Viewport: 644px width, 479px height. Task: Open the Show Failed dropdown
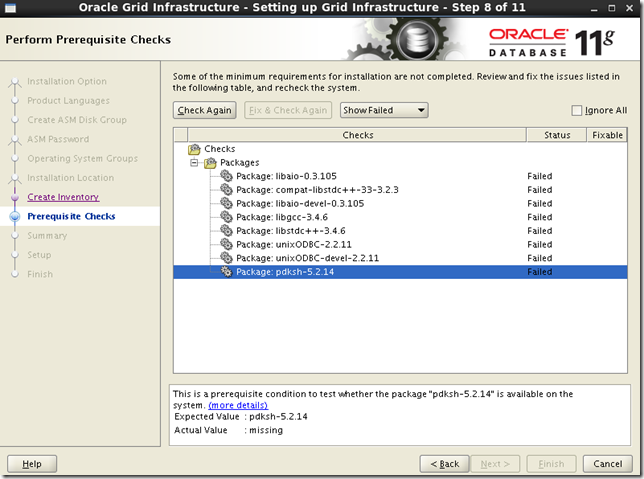tap(384, 110)
